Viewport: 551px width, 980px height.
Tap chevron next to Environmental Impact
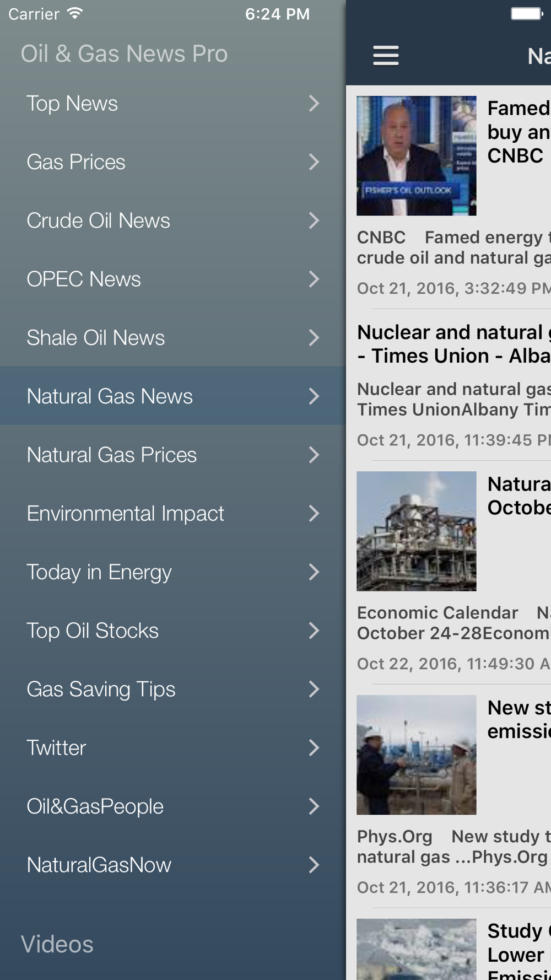point(314,513)
